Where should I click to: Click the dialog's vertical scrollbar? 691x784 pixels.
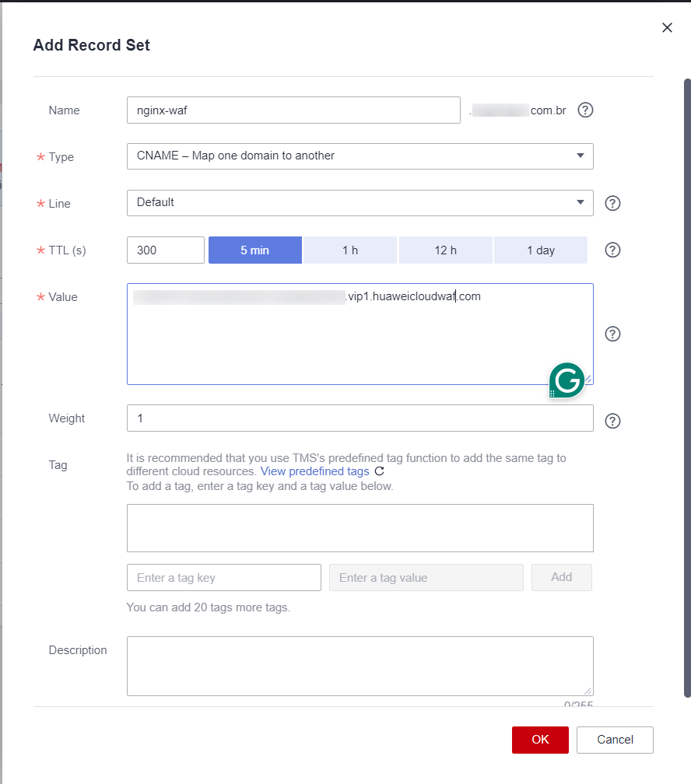pos(686,389)
